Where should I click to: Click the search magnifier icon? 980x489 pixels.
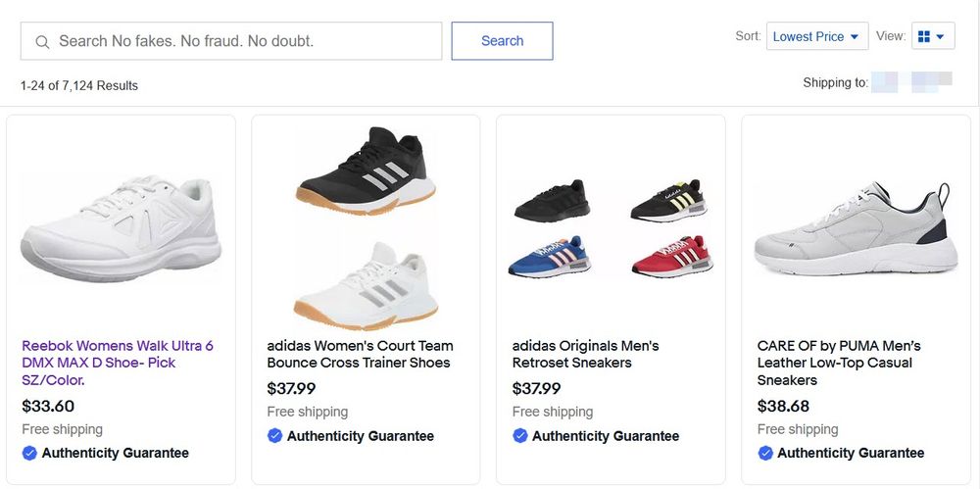(x=42, y=42)
